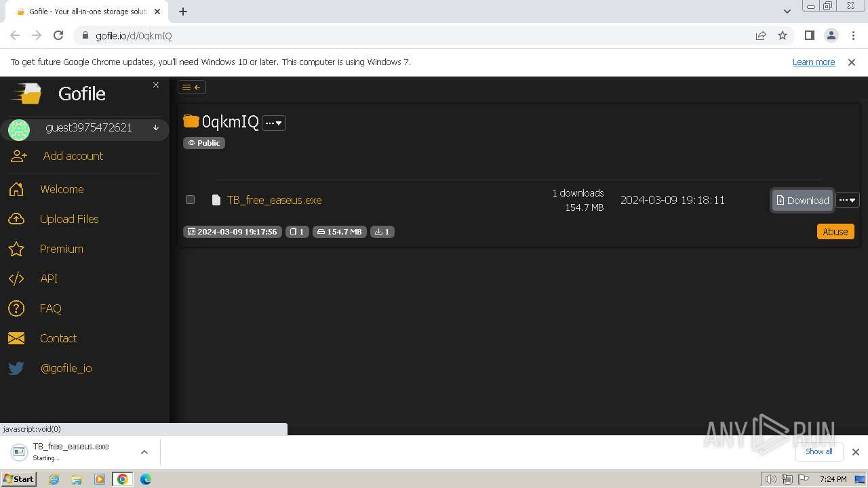The height and width of the screenshot is (488, 868).
Task: Open the FAQ page
Action: pos(51,308)
